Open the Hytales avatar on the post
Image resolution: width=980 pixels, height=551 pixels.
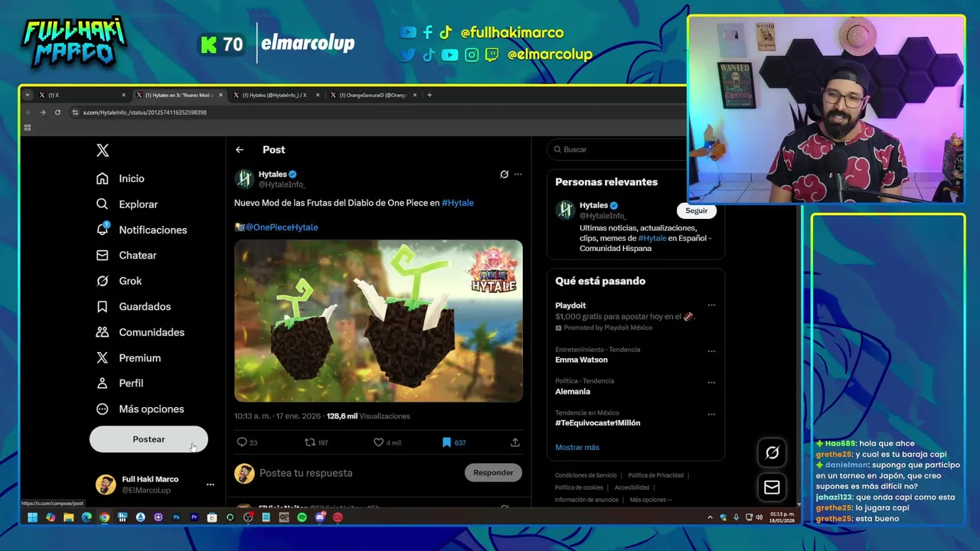[x=244, y=179]
